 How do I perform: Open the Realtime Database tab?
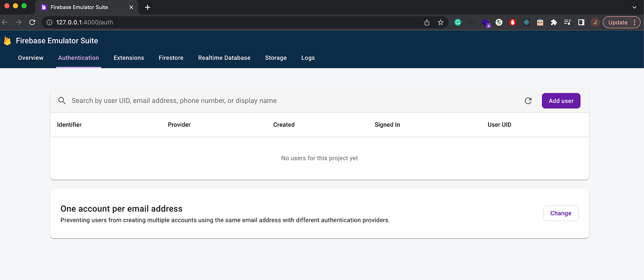224,58
